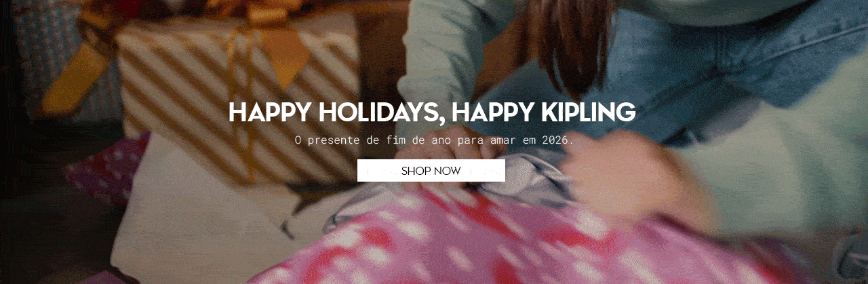
Task: Click the HAPPY HOLIDAYS, HAPPY KIPLING headline
Action: 432,113
